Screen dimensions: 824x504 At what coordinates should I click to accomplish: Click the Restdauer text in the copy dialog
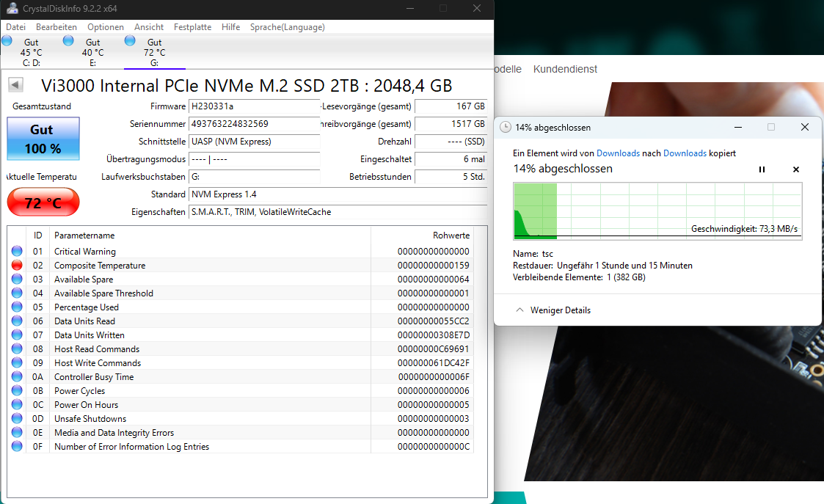pos(602,266)
